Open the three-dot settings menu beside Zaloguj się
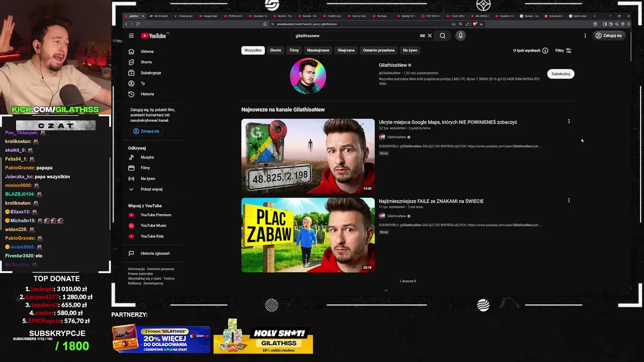This screenshot has height=362, width=644. click(585, 36)
